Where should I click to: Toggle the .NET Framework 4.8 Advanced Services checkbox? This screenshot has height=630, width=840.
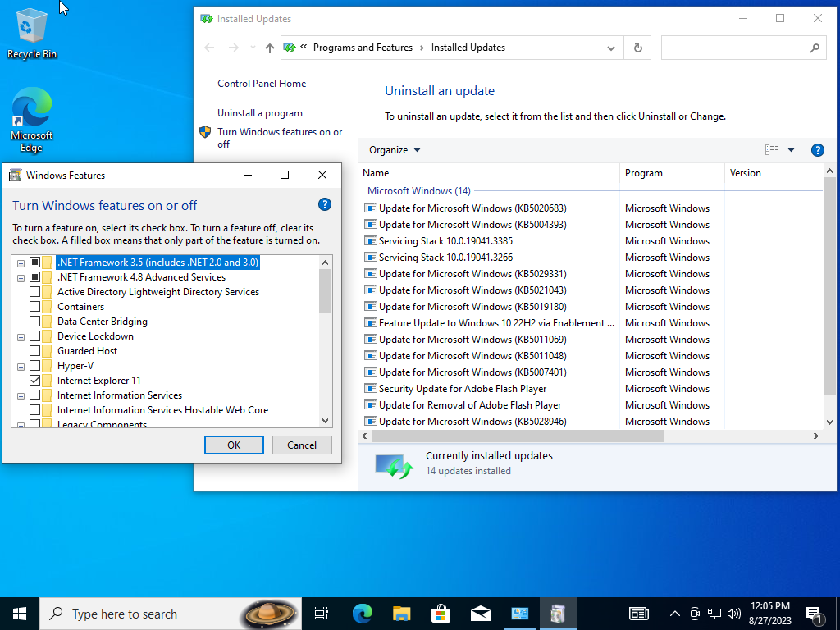point(34,277)
